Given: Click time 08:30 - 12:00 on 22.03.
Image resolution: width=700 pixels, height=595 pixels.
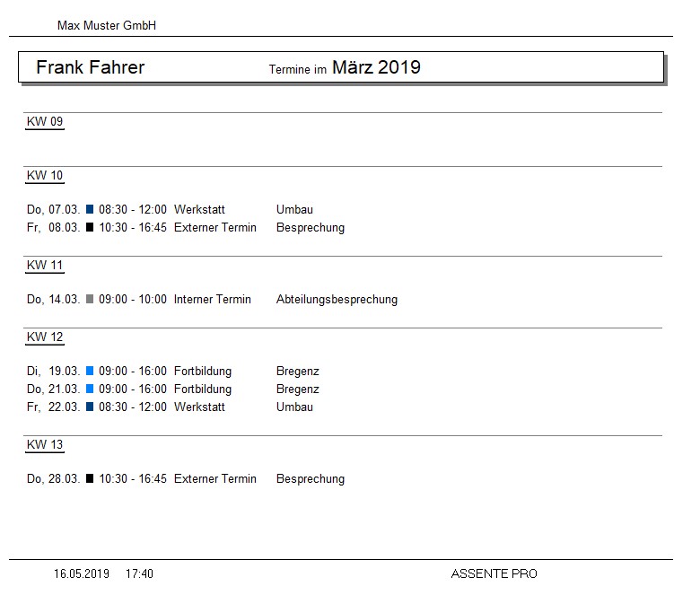Looking at the screenshot, I should coord(133,407).
